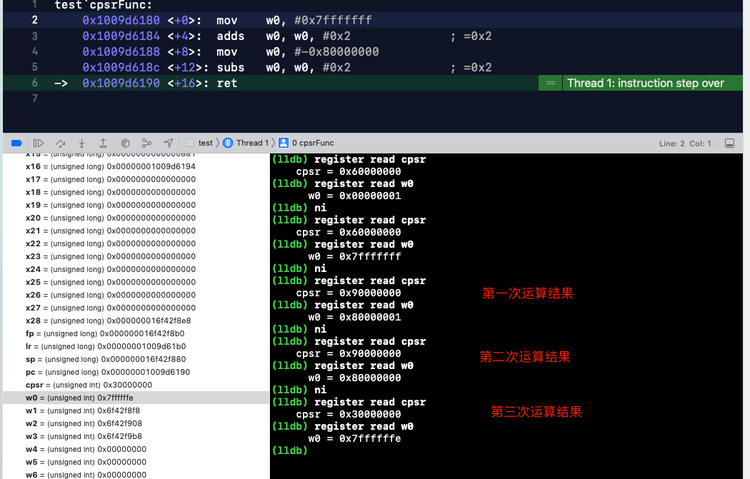Click the Thread 1 instruction step over annotation
The width and height of the screenshot is (750, 479).
coord(645,84)
